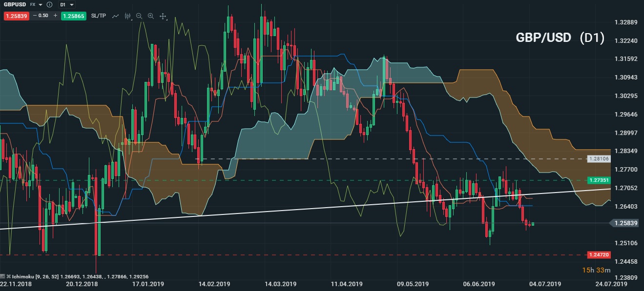Zoom in the chart with the plus magnifier
644x291 pixels.
pyautogui.click(x=151, y=16)
